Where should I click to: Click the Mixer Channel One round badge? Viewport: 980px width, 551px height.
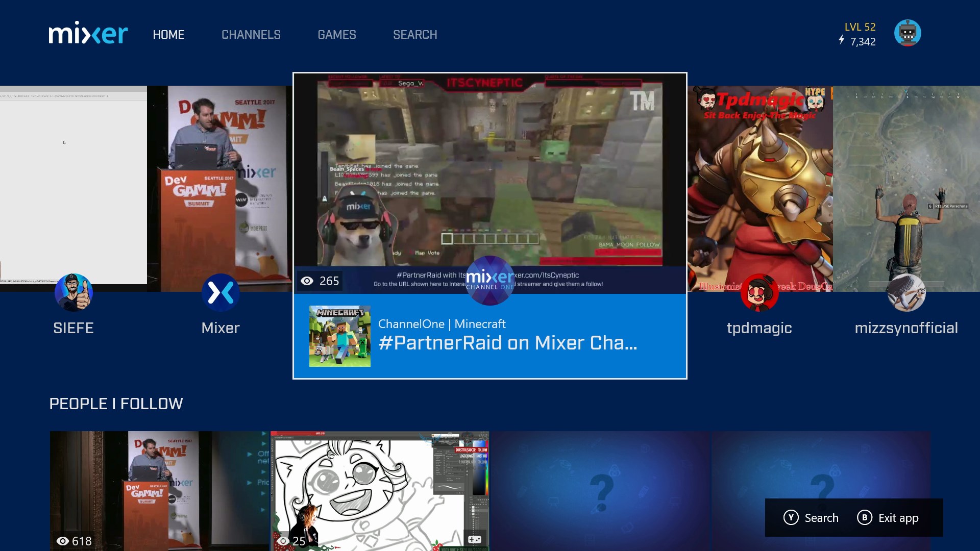[x=489, y=280]
